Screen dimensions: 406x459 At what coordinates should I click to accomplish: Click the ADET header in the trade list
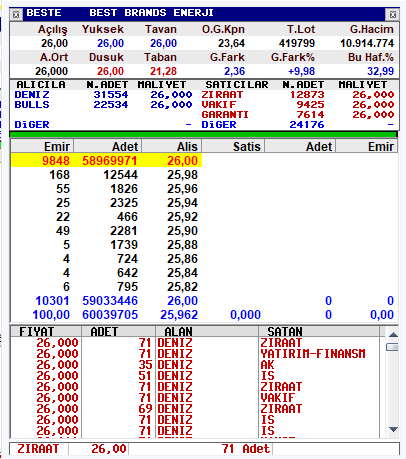point(118,332)
